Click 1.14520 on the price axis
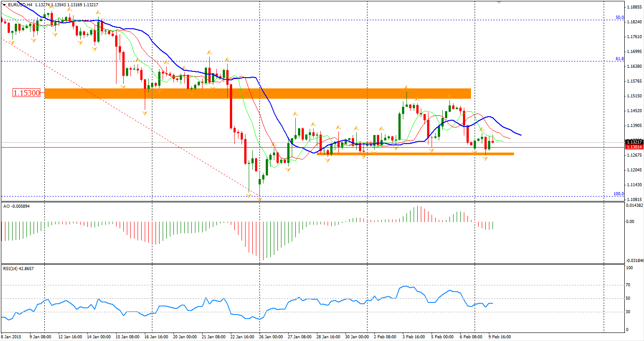 [634, 111]
